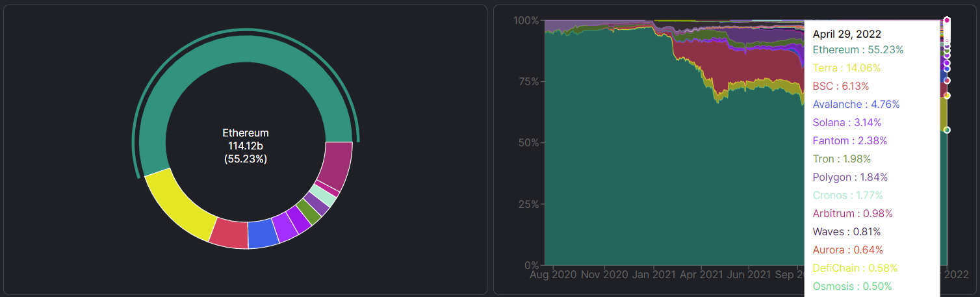Select the blue Avalanche donut segment

[x=263, y=234]
